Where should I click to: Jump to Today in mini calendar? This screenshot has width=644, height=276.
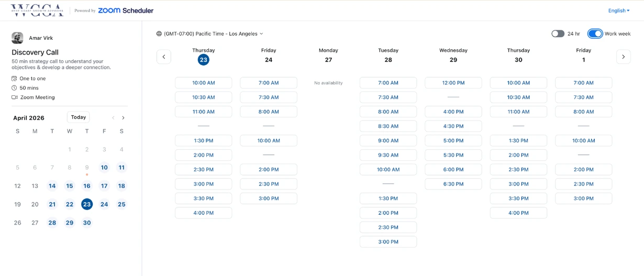coord(79,117)
